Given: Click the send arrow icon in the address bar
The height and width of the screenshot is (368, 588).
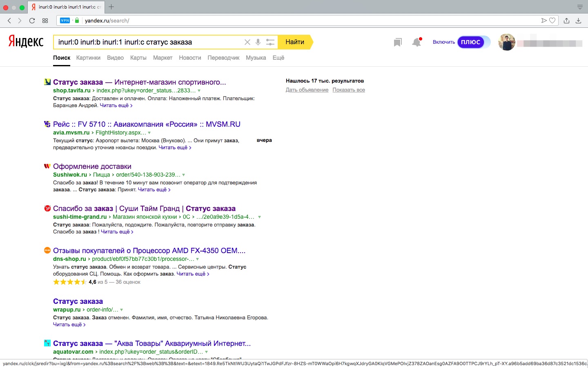Looking at the screenshot, I should pyautogui.click(x=544, y=20).
